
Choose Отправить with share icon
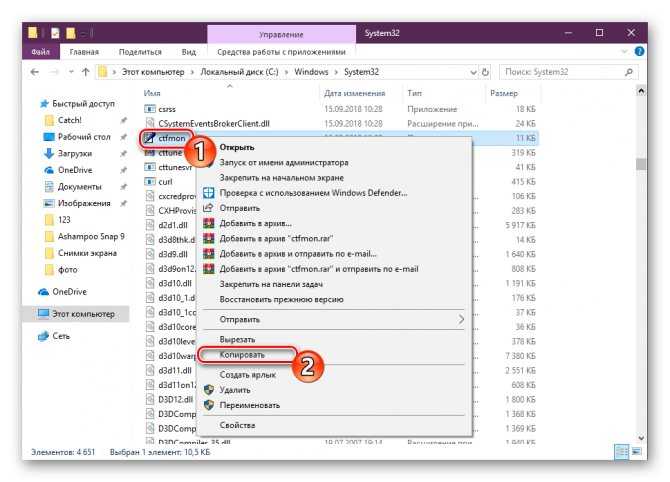[x=239, y=209]
